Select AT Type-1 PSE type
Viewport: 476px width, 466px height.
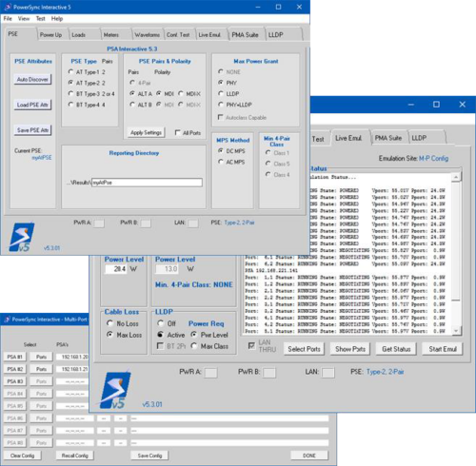pyautogui.click(x=71, y=72)
